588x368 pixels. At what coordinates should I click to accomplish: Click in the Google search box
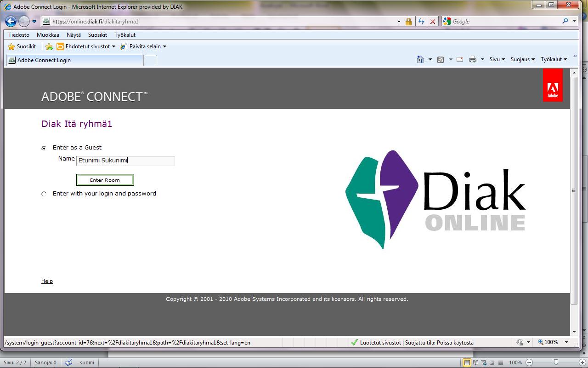click(x=505, y=22)
